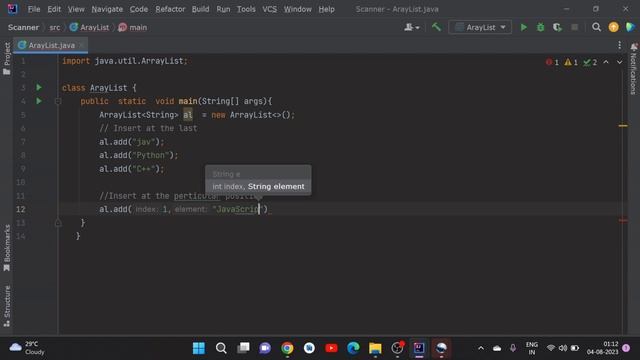Open YouTube from taskbar
The width and height of the screenshot is (640, 360).
point(331,348)
